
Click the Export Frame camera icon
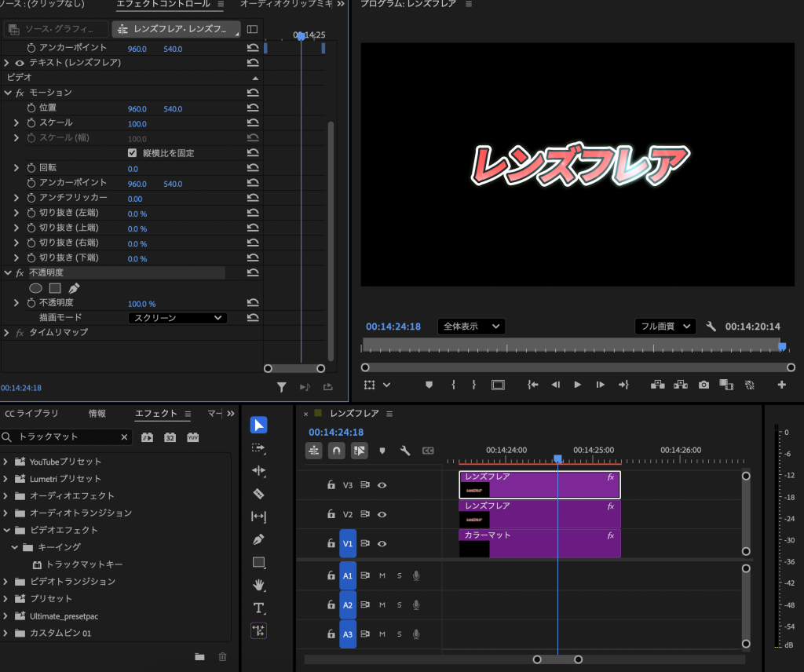coord(703,385)
